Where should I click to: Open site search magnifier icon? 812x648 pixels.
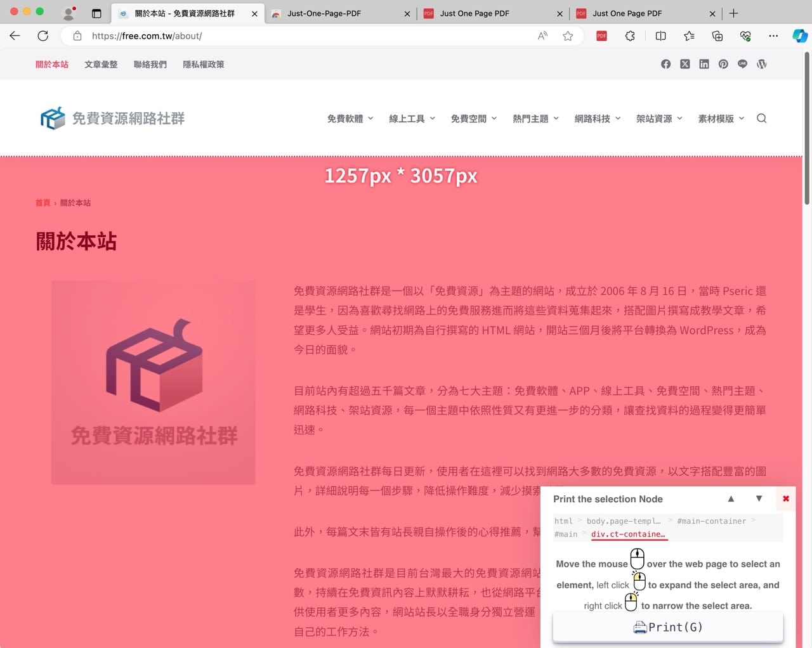[x=762, y=118]
